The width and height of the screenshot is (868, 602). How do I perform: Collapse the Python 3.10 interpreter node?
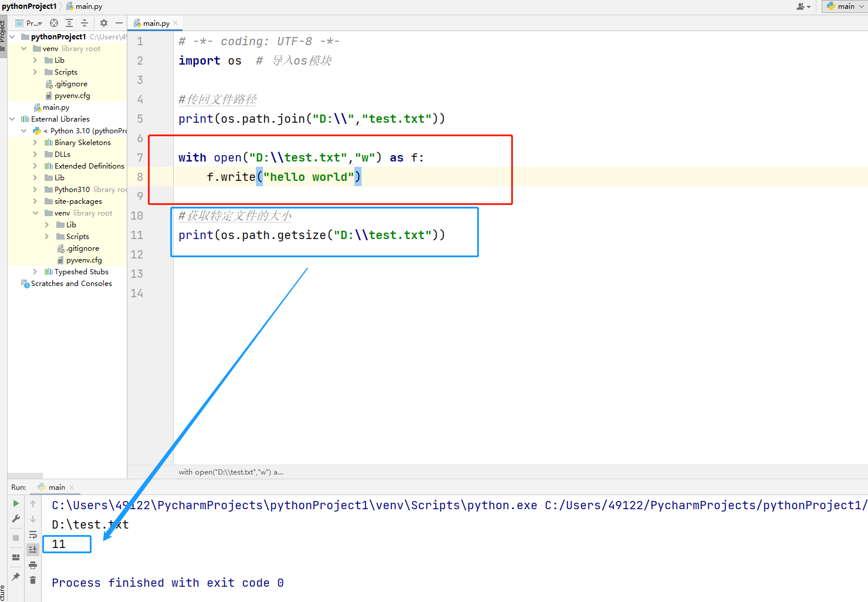click(24, 131)
